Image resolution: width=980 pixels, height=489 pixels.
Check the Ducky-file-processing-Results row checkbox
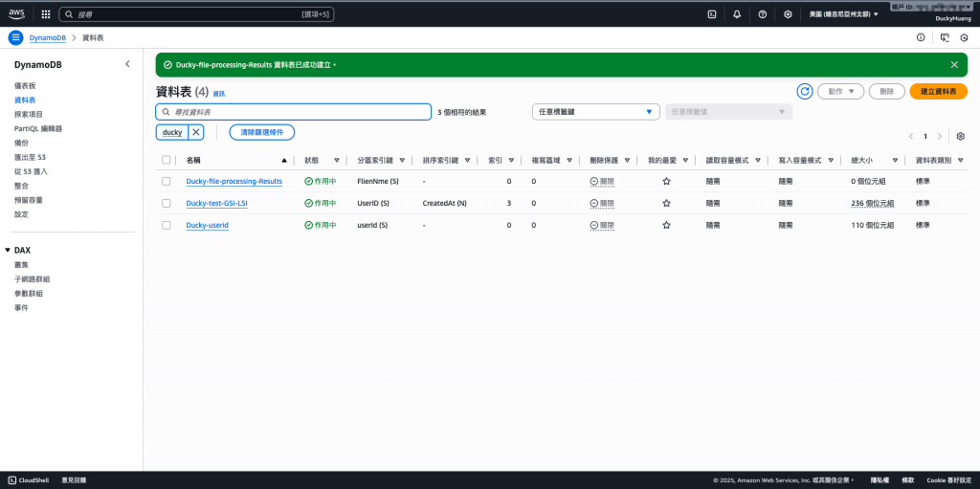[x=167, y=182]
